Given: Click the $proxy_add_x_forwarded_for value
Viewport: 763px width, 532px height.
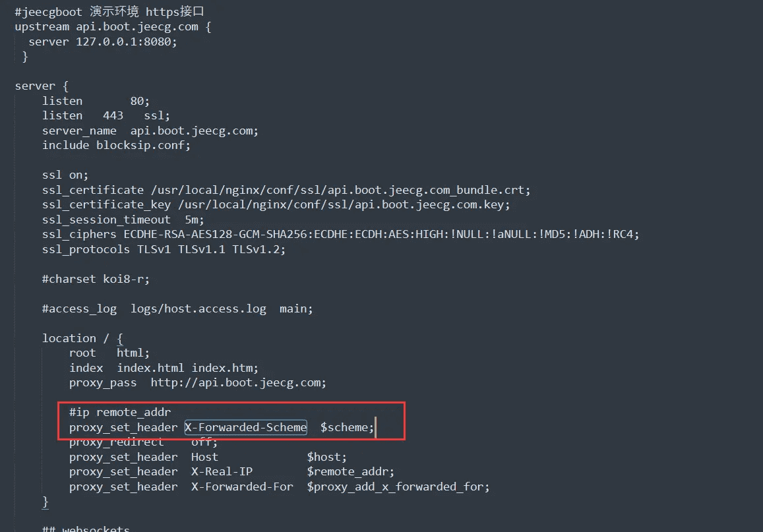Looking at the screenshot, I should 398,487.
